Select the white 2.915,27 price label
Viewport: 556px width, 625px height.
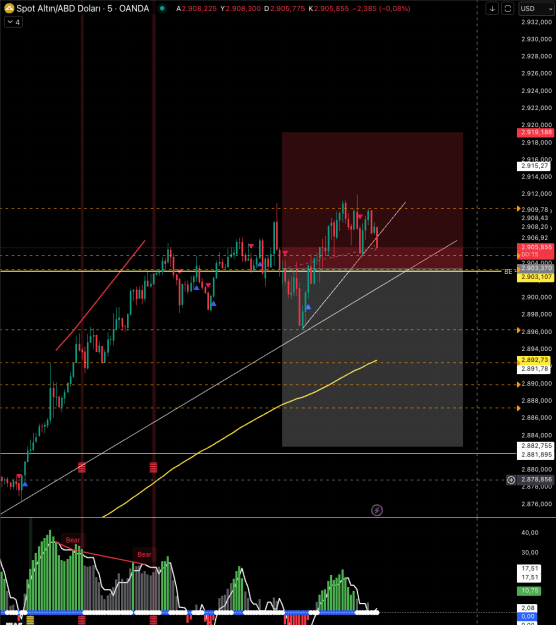[535, 166]
